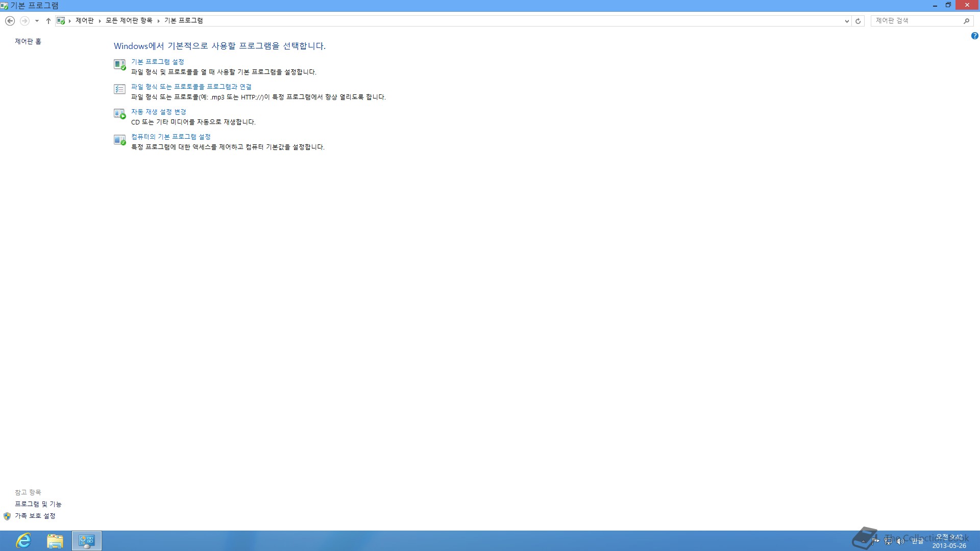Open the clock showing 오전 9:42
The height and width of the screenshot is (551, 980).
pyautogui.click(x=949, y=541)
